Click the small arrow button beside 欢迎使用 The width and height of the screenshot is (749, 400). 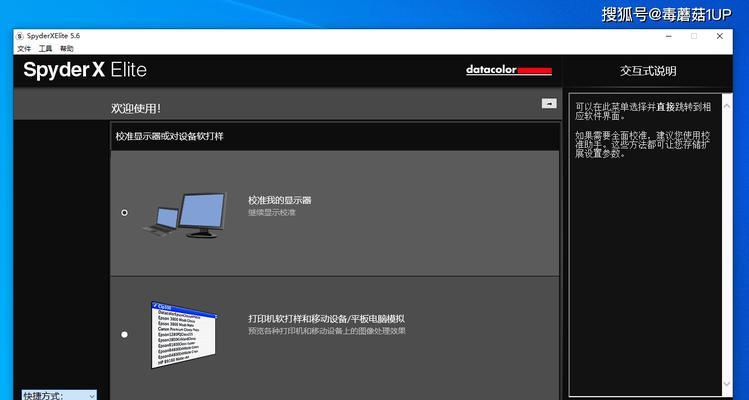[x=549, y=103]
